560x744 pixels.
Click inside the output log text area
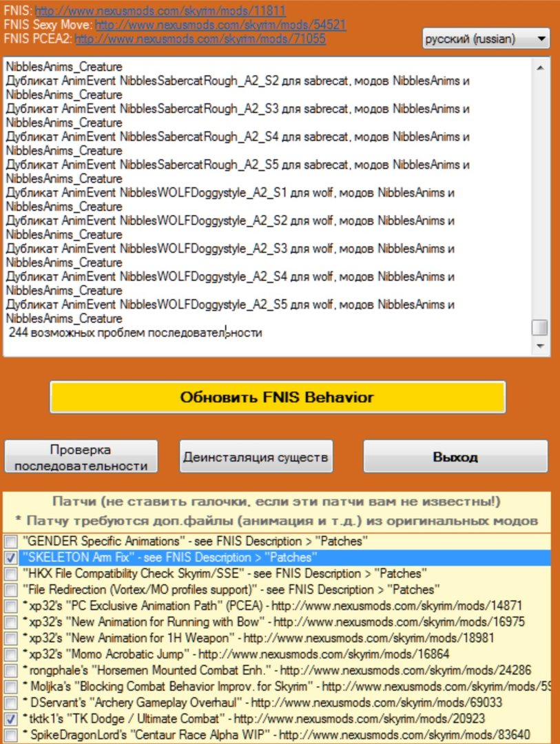click(269, 207)
